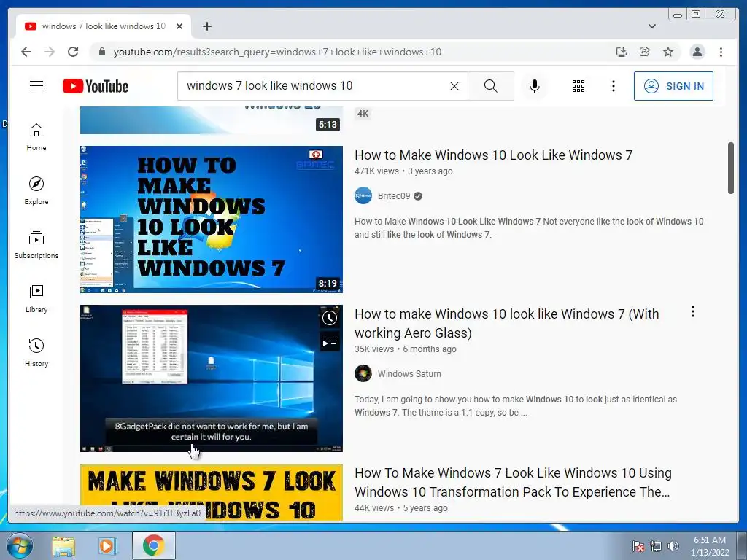Image resolution: width=747 pixels, height=560 pixels.
Task: Click the address bar URL
Action: 277,52
